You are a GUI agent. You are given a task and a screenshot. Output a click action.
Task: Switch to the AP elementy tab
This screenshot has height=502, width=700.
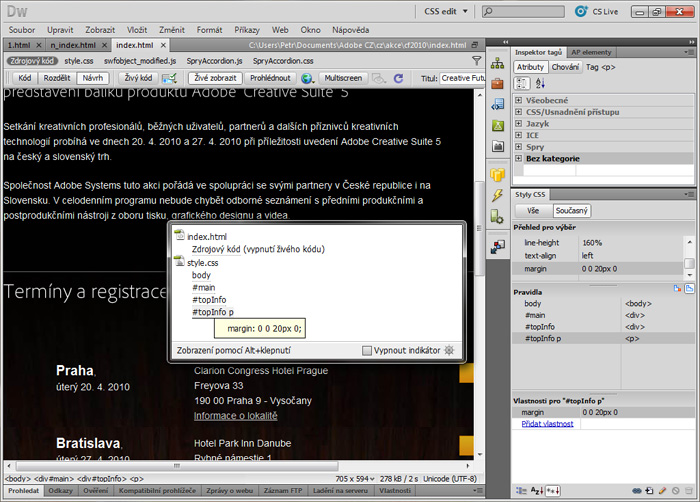[591, 53]
